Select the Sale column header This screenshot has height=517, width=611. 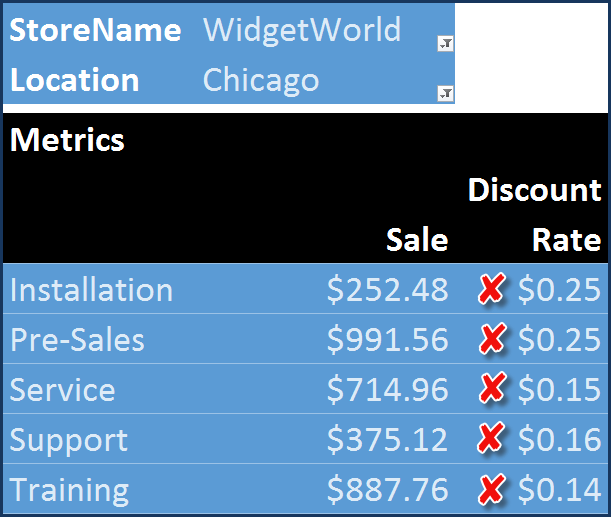click(x=417, y=240)
